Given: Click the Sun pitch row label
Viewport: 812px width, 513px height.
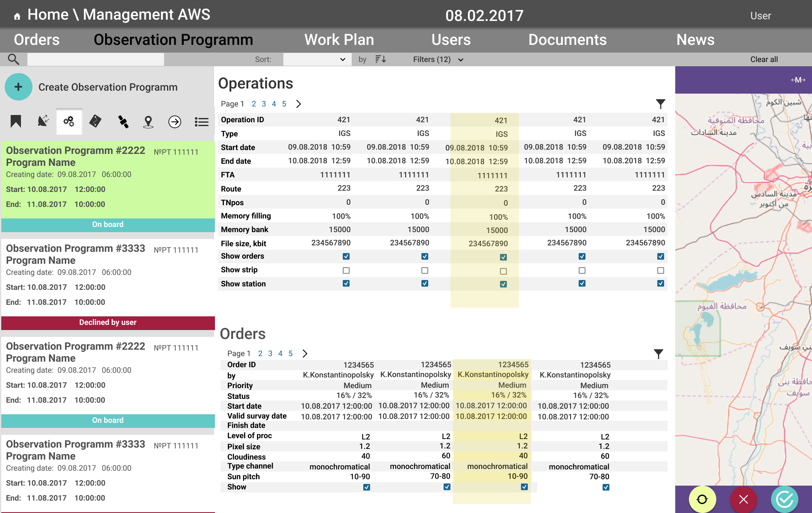Looking at the screenshot, I should click(244, 477).
